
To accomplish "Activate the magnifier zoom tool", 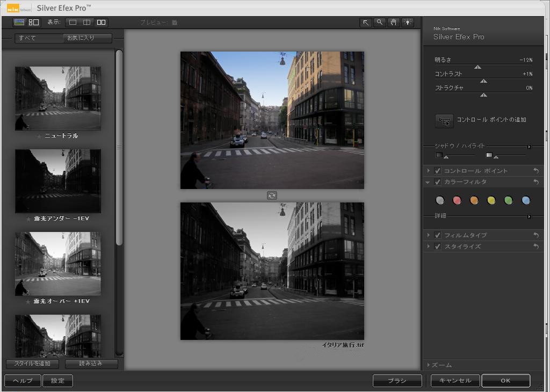I will click(380, 23).
